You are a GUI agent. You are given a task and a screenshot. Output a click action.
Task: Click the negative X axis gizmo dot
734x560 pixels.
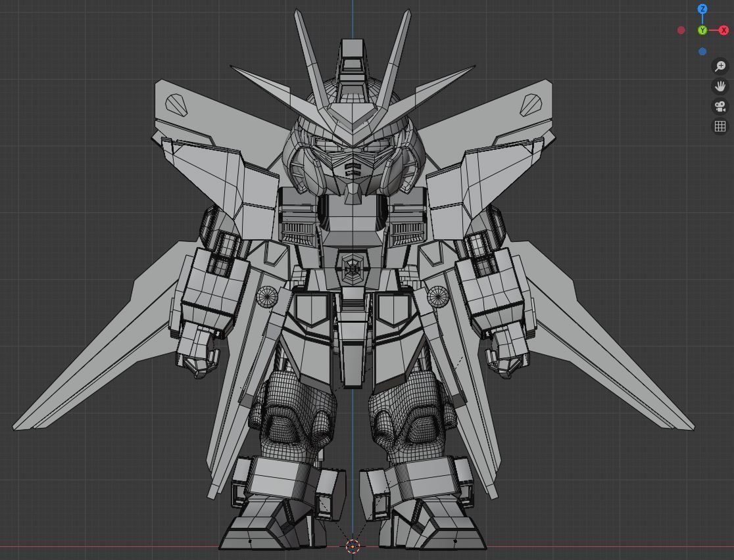coord(681,30)
